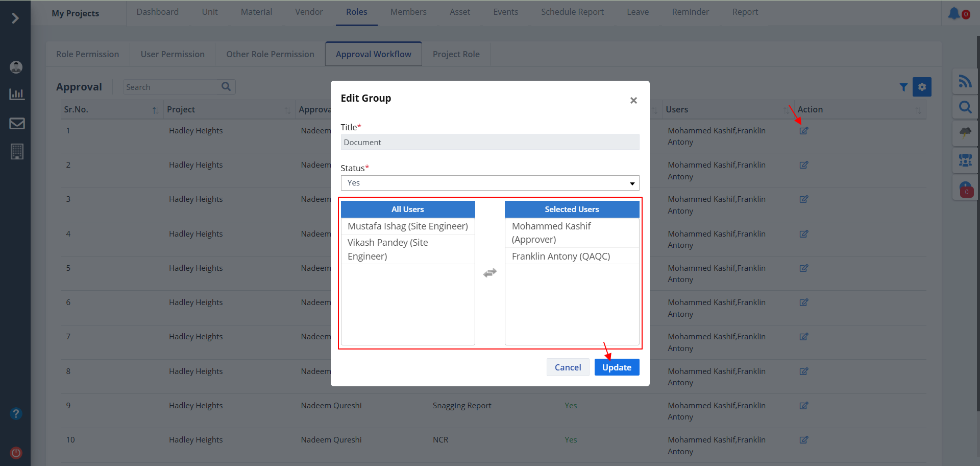Viewport: 980px width, 466px height.
Task: Click the edit icon for row 9
Action: pos(803,406)
